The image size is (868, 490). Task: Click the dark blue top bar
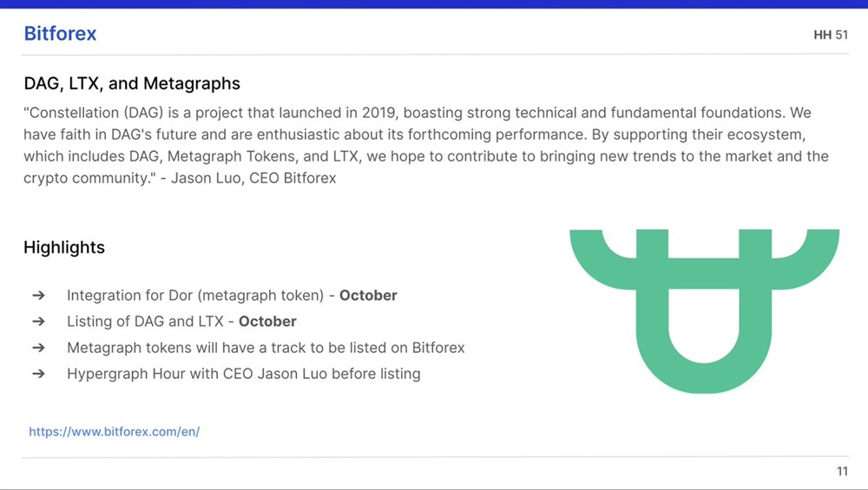tap(434, 4)
